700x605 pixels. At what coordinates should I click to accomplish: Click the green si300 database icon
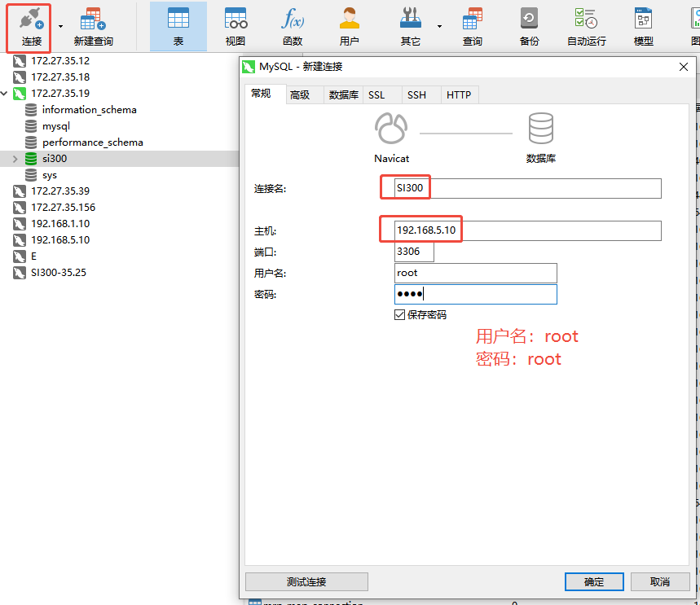pyautogui.click(x=31, y=159)
